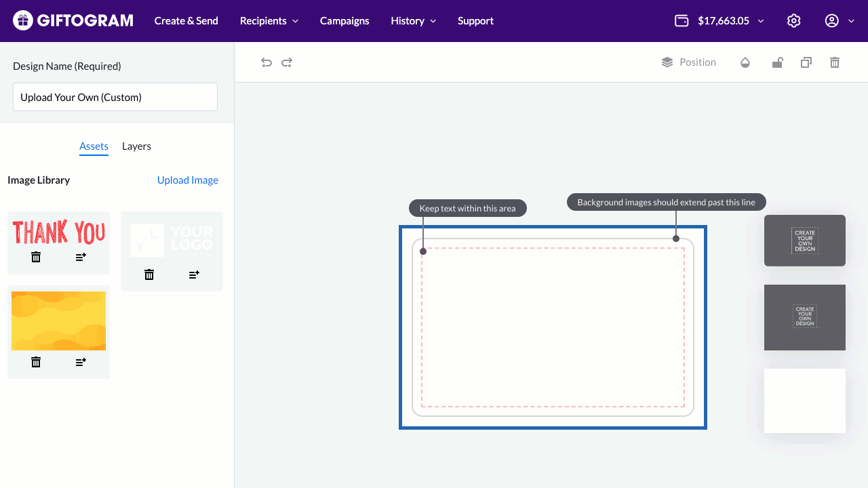The width and height of the screenshot is (868, 488).
Task: Expand the History dropdown menu
Action: point(413,21)
